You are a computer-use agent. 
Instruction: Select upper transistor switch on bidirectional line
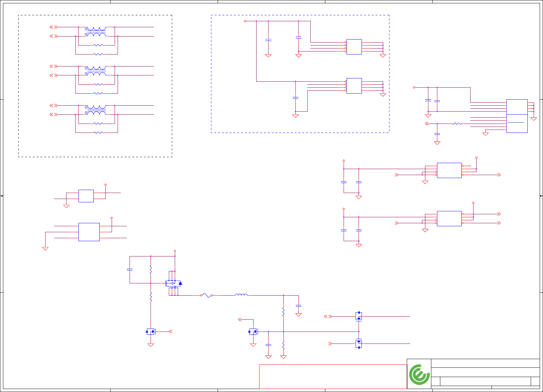click(x=359, y=316)
